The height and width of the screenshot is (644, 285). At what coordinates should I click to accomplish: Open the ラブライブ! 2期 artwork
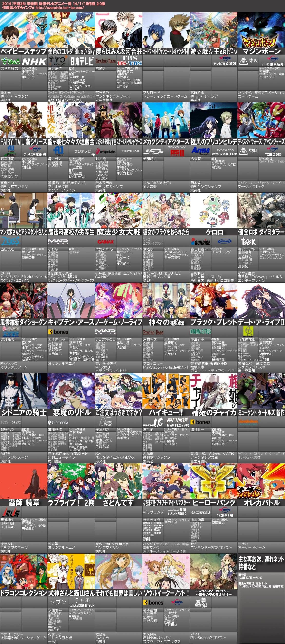71,481
